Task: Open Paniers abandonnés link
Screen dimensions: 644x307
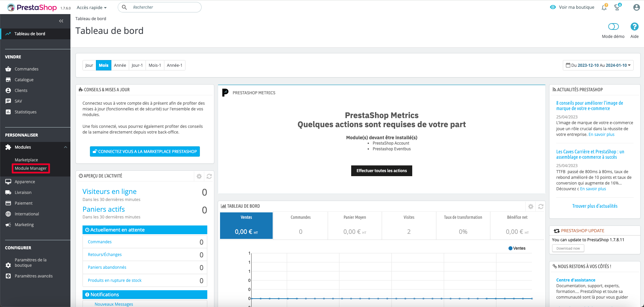Action: pos(107,267)
